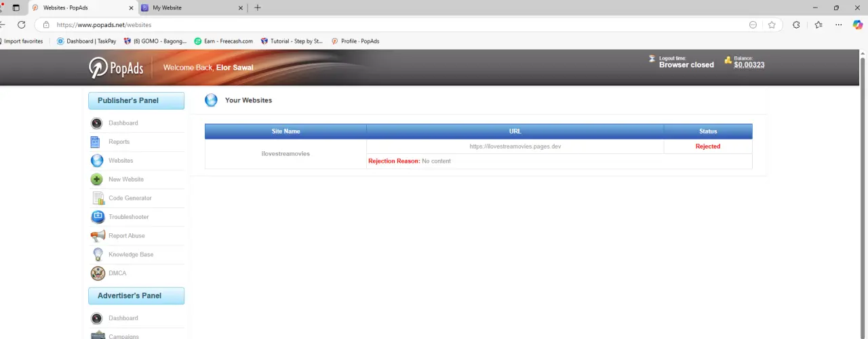Image resolution: width=868 pixels, height=339 pixels.
Task: Open the New Website menu link
Action: [x=126, y=180]
